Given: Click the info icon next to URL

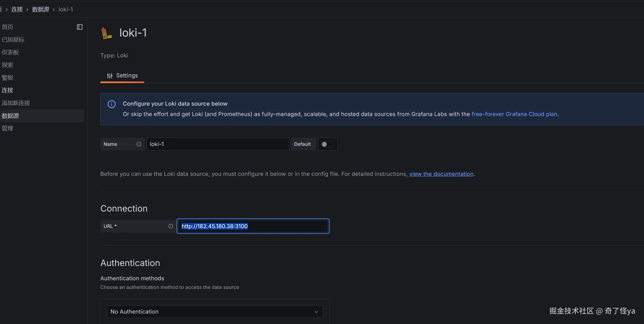Looking at the screenshot, I should (x=171, y=226).
